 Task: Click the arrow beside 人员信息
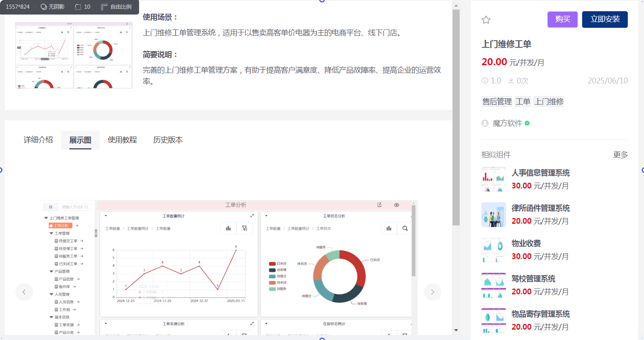click(78, 302)
